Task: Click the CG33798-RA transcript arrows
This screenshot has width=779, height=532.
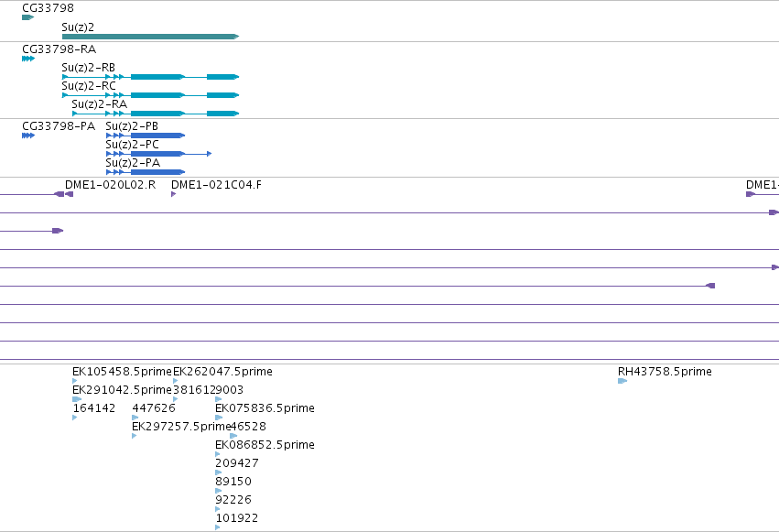Action: tap(28, 59)
